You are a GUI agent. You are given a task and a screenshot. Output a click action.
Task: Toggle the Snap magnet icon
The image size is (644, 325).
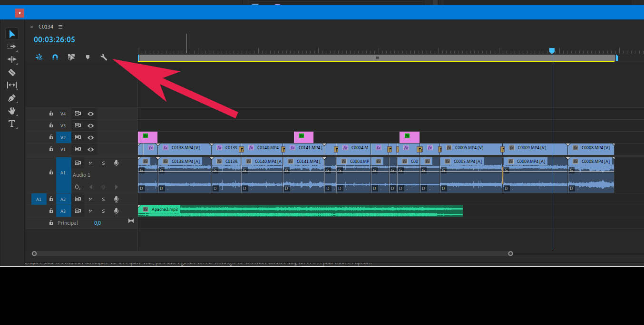[55, 57]
